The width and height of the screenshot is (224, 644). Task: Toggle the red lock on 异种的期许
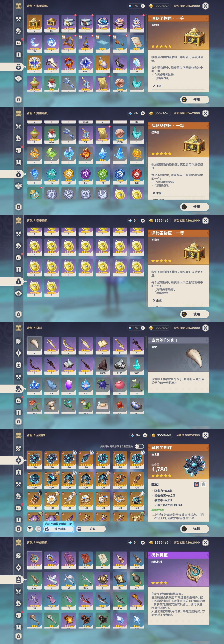196,484
